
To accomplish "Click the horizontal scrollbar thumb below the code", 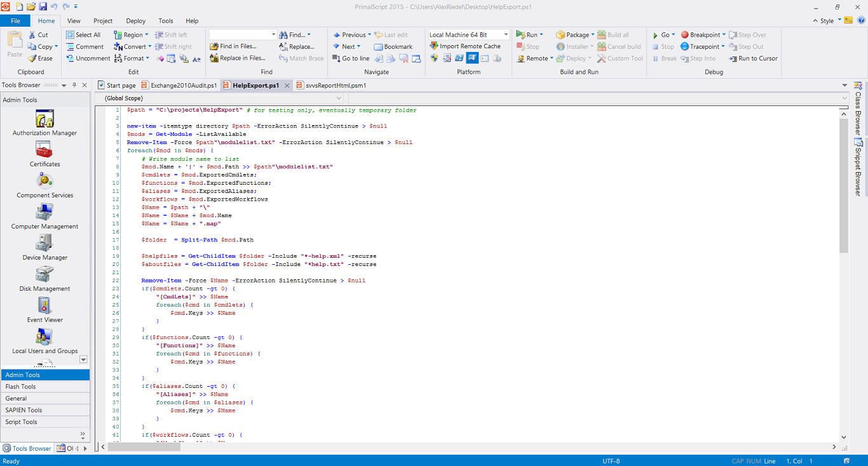I will (x=144, y=447).
